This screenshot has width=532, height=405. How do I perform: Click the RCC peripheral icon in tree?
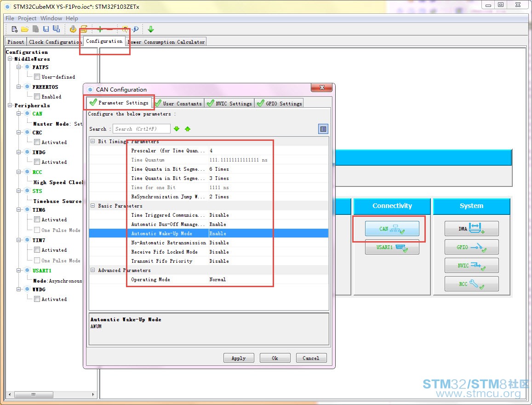click(x=28, y=172)
